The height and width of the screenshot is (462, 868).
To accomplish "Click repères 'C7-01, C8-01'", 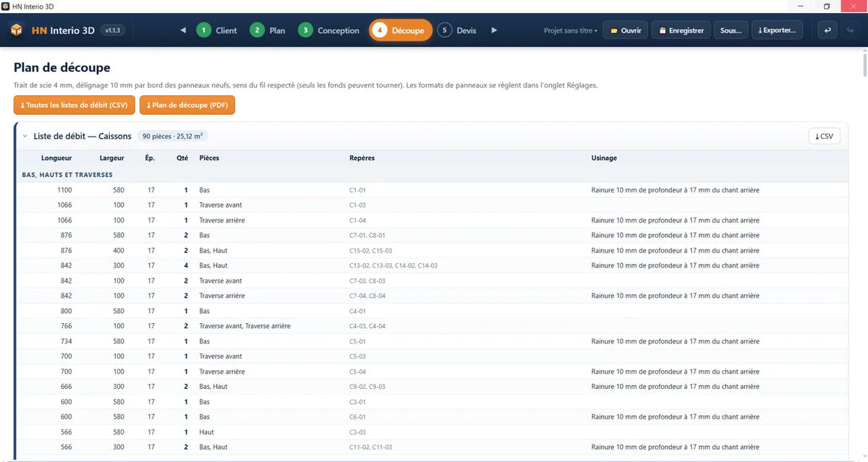I will point(367,235).
